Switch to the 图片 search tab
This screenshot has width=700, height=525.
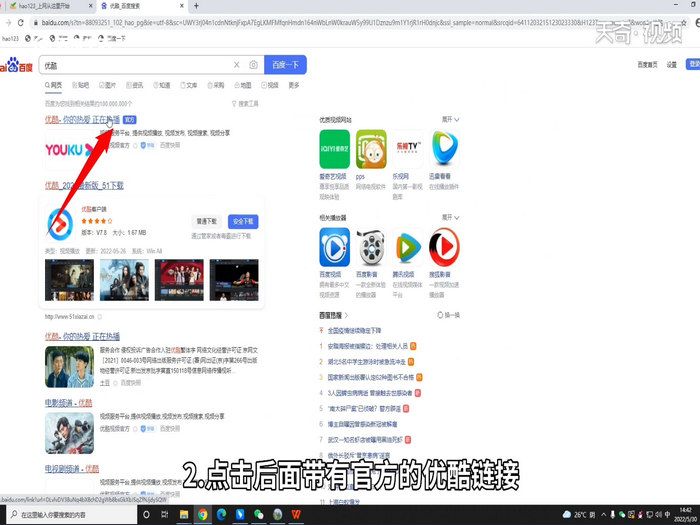tap(108, 85)
